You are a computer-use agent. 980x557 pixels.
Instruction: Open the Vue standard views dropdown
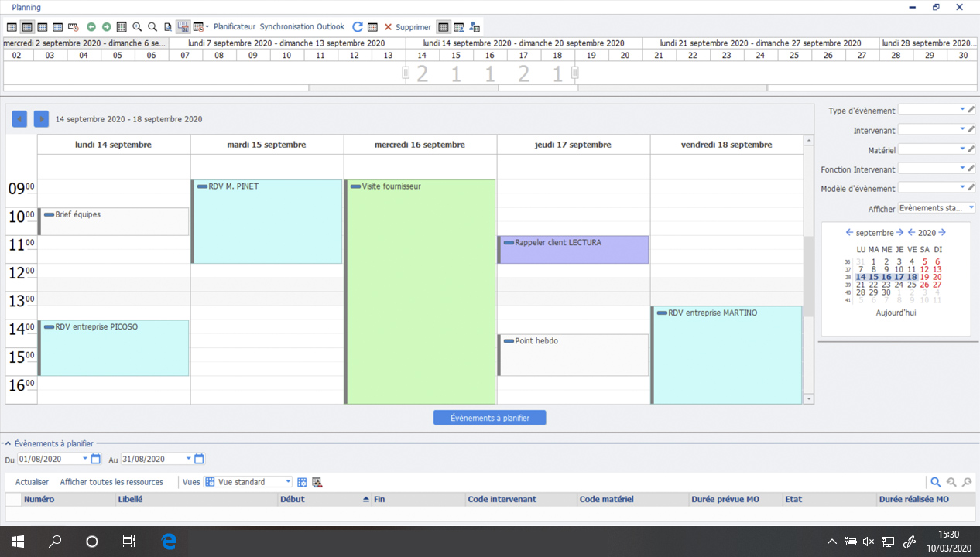coord(287,481)
